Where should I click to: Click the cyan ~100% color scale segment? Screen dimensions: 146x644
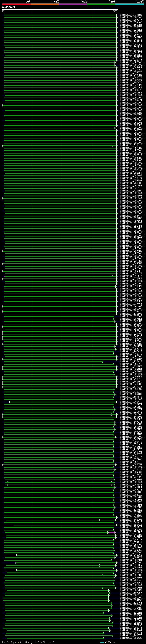tap(130, 4)
